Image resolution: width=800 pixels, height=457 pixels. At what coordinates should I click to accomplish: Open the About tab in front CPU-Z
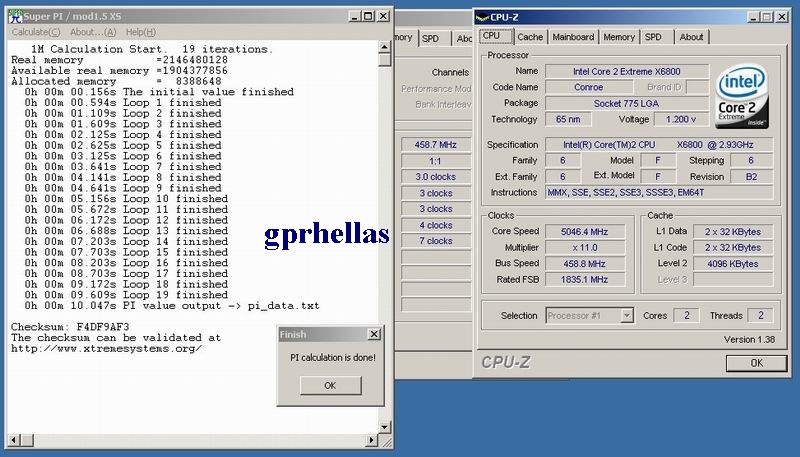coord(691,37)
